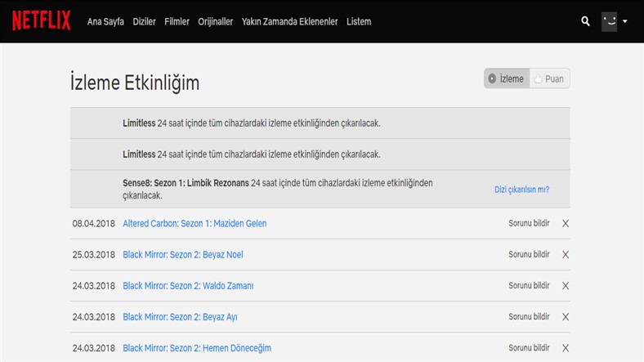Switch to the Puan toggle
Image resolution: width=644 pixels, height=362 pixels.
549,78
